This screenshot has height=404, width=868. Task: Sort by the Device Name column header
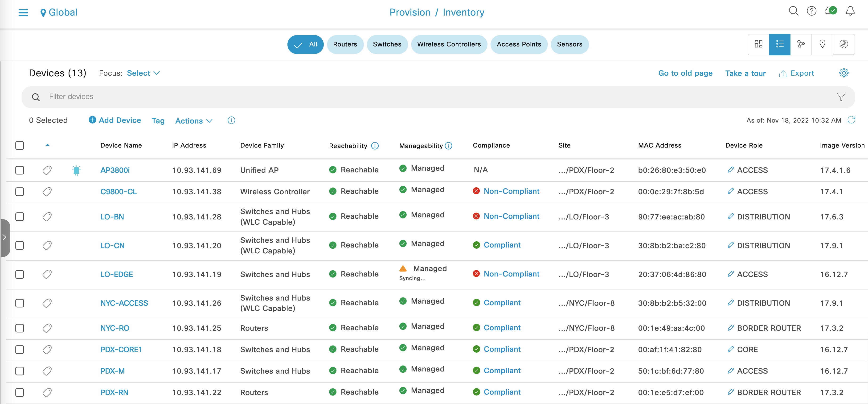coord(121,145)
